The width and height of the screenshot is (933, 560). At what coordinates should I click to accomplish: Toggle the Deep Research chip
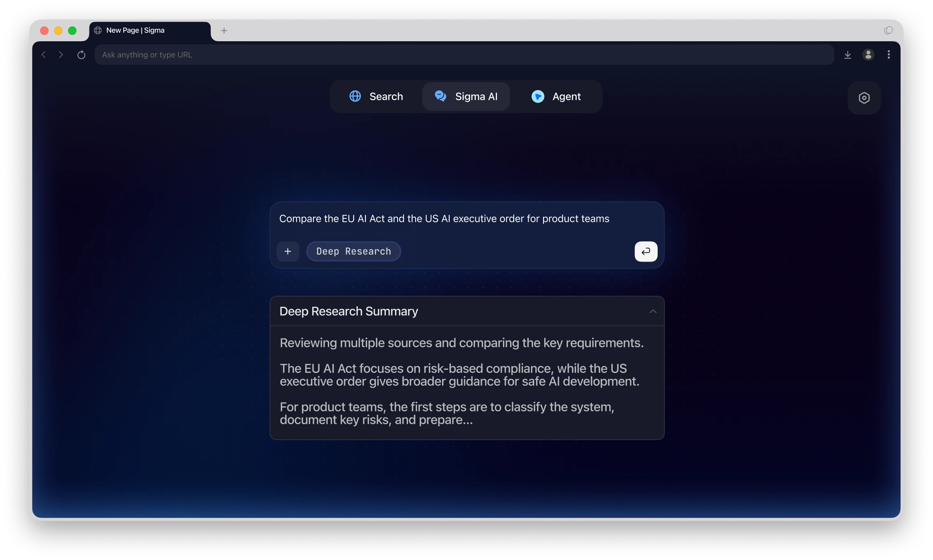click(353, 252)
